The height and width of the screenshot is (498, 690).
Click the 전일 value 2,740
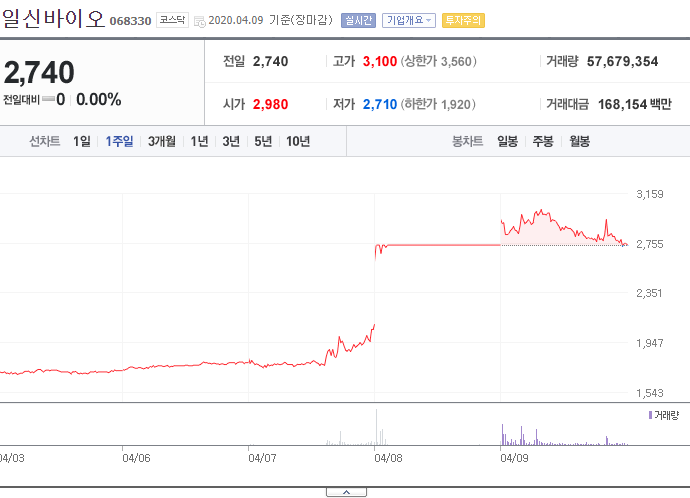click(270, 61)
